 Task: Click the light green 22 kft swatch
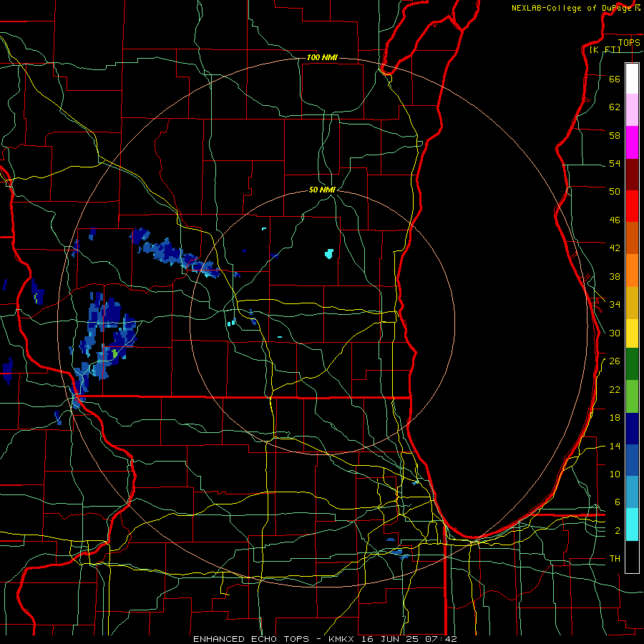tap(632, 396)
